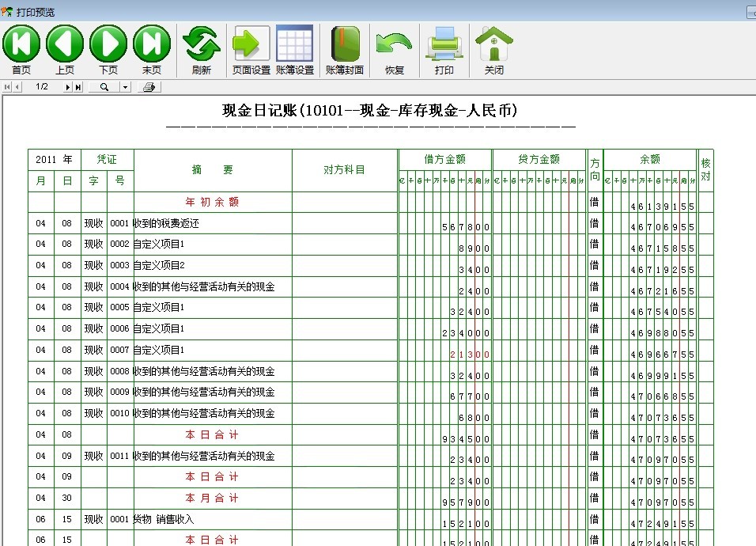
Task: Select summary 自定义项目2
Action: click(x=159, y=265)
